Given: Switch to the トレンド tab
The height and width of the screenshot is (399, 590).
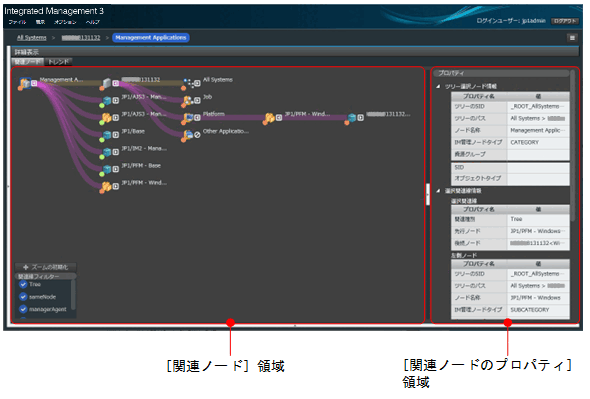Looking at the screenshot, I should pos(58,62).
